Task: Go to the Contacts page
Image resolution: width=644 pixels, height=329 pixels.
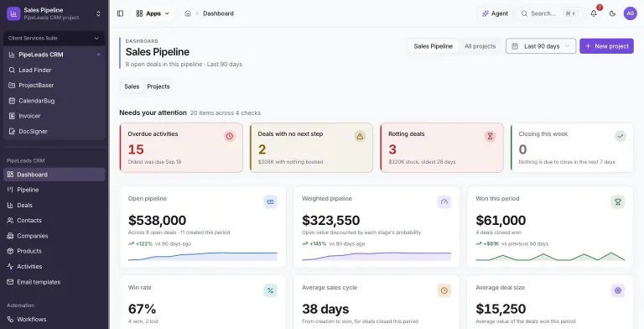Action: (x=55, y=221)
